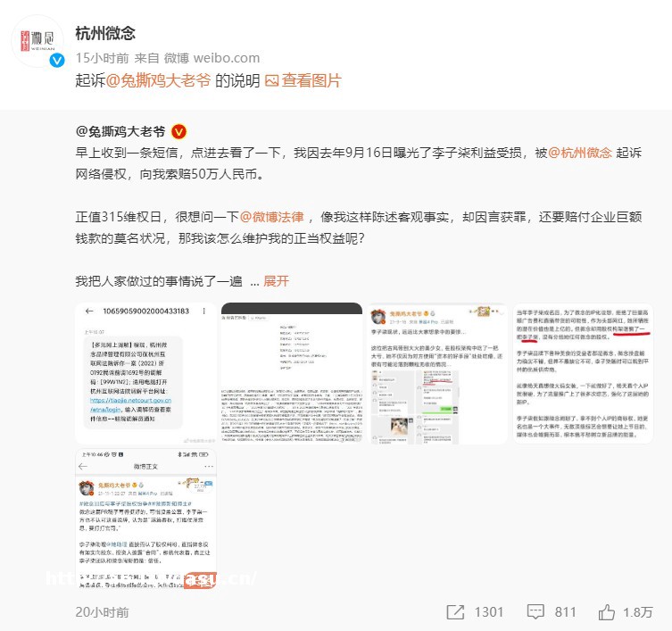Open comments via the speech bubble icon
The width and height of the screenshot is (672, 631).
click(535, 611)
